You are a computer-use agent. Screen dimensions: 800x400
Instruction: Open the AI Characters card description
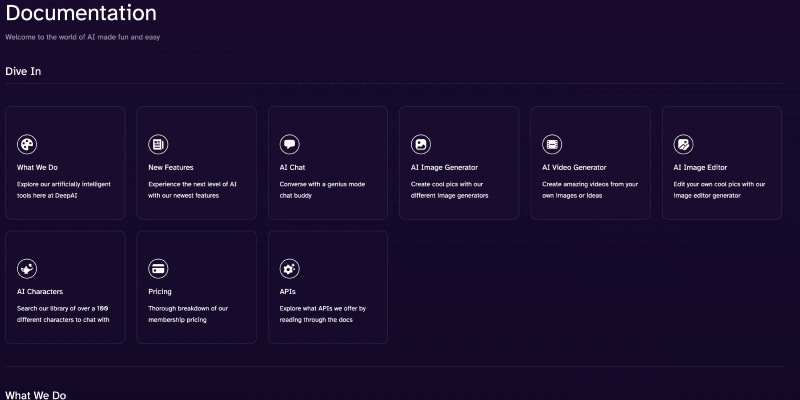click(x=64, y=314)
